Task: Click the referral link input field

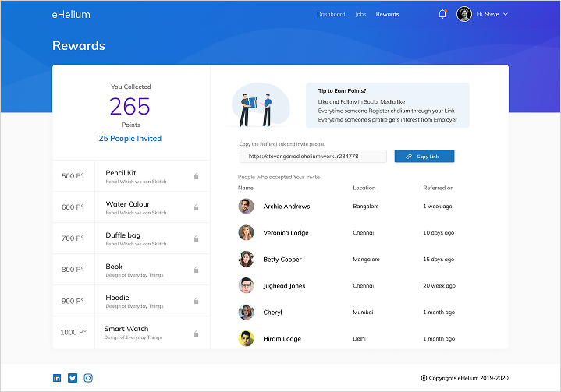Action: [313, 156]
